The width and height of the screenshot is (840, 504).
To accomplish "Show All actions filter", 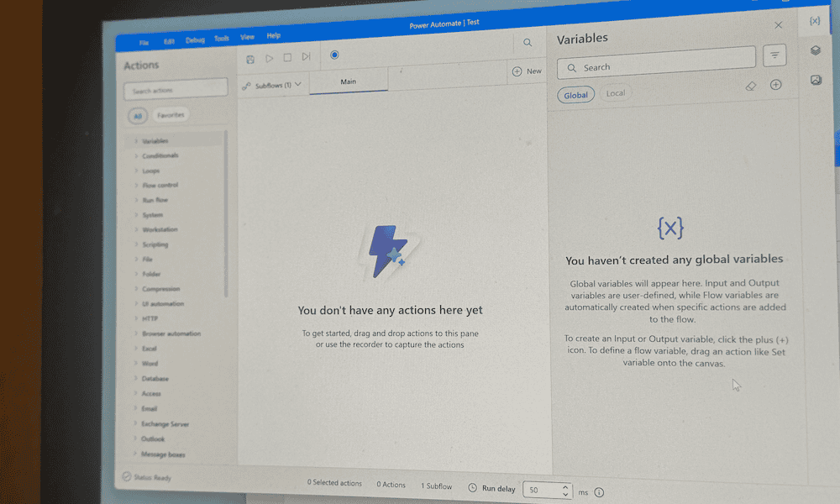I will coord(138,116).
